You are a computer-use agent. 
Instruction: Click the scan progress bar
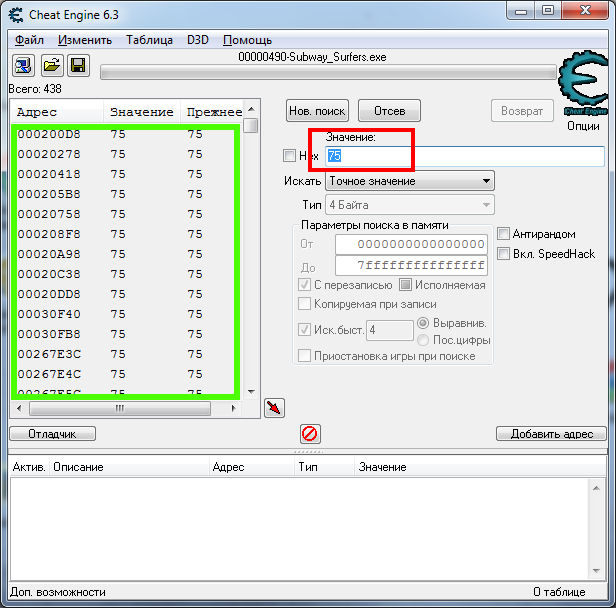point(328,72)
